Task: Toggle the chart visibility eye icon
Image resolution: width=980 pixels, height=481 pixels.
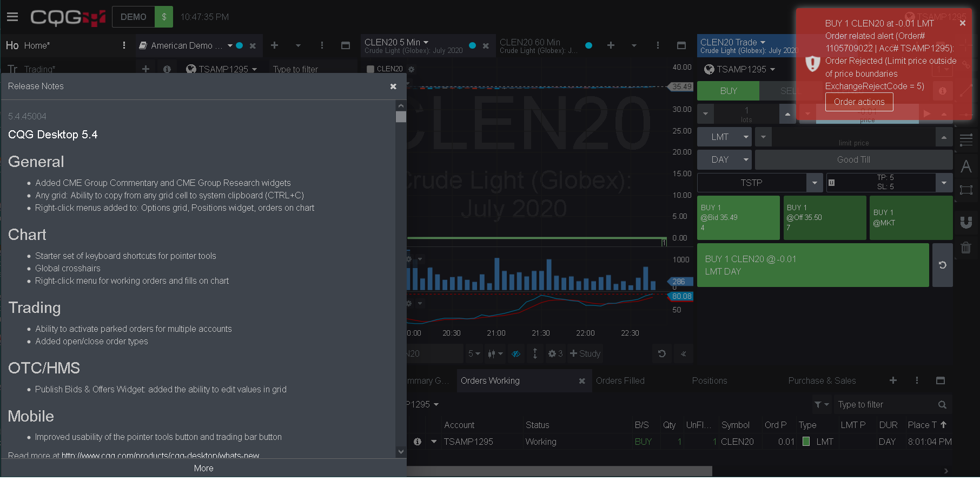Action: (516, 353)
